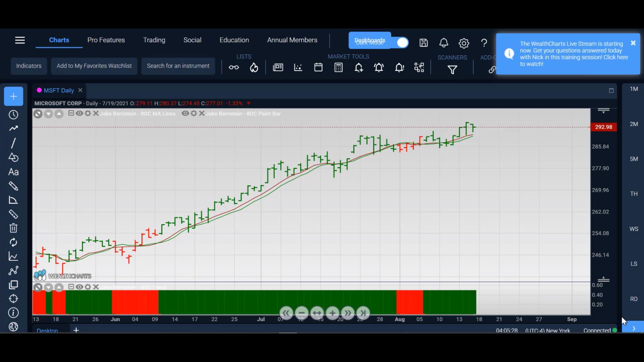Click zoom out minus chart control
Screen dimensions: 644x362
(301, 313)
